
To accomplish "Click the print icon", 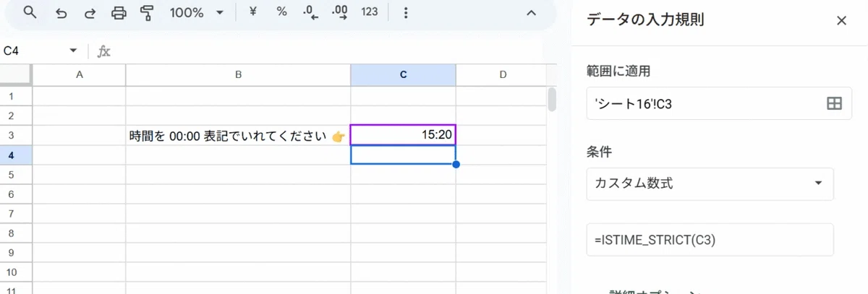I will [x=119, y=13].
